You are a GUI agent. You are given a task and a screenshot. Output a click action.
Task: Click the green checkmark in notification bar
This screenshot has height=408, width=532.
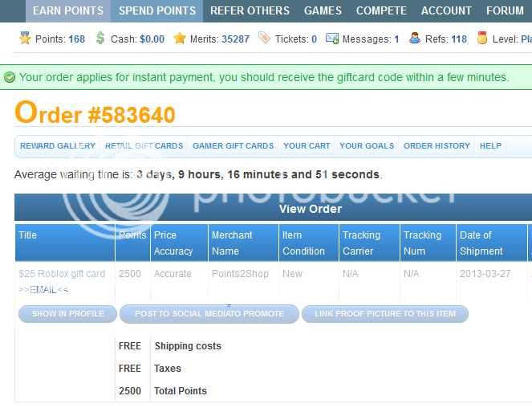click(x=10, y=77)
